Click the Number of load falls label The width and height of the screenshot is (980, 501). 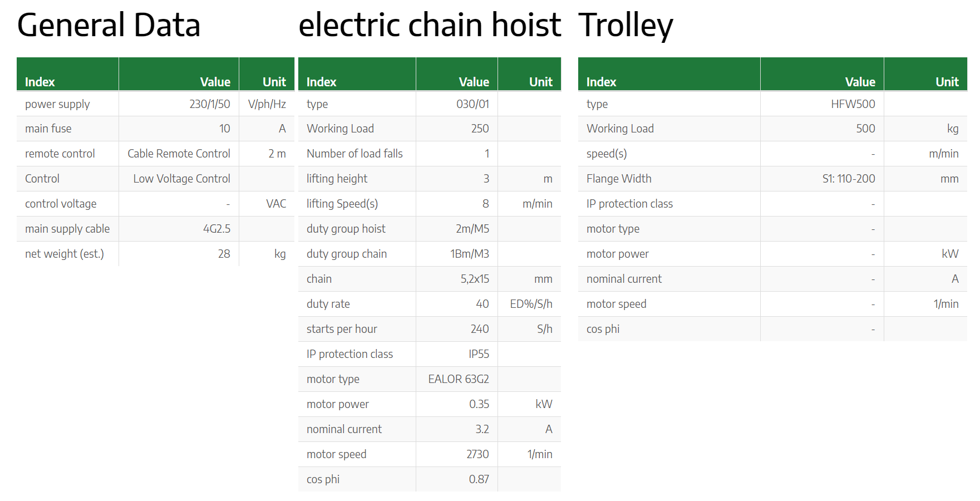tap(354, 154)
